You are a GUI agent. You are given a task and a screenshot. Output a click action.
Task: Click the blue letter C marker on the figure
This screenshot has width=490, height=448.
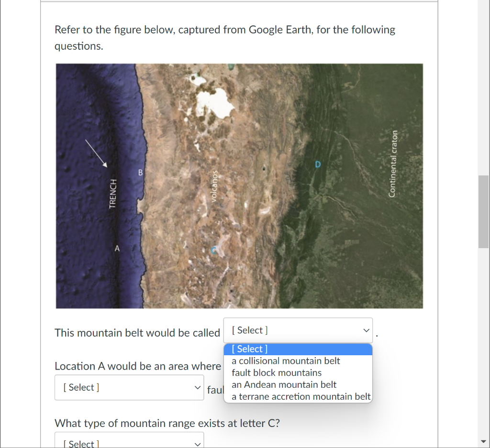click(x=214, y=250)
